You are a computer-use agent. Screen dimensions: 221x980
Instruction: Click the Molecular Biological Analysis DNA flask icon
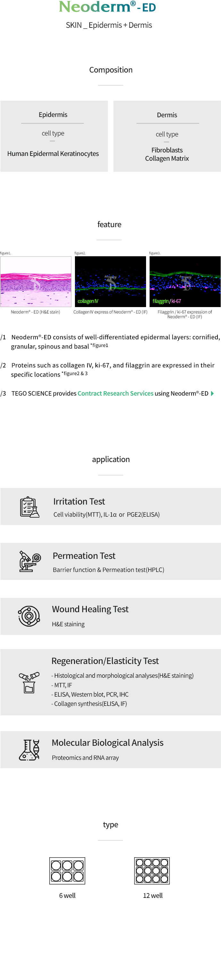click(29, 750)
